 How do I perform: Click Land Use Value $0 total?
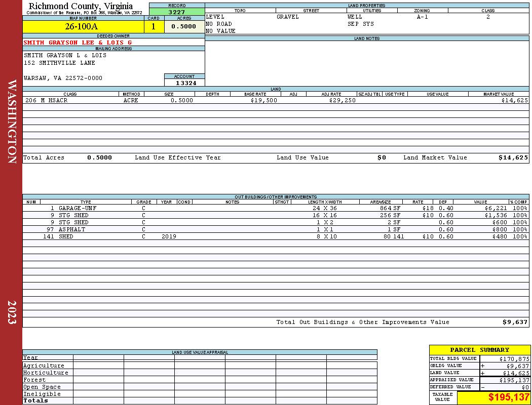[382, 157]
